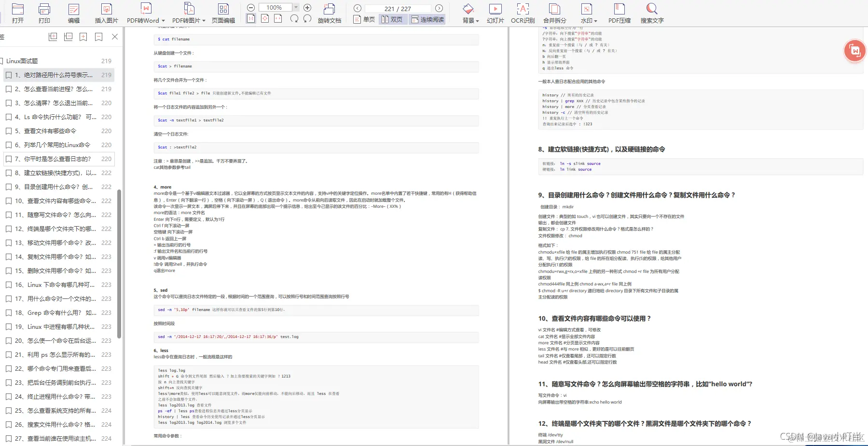This screenshot has height=446, width=868.
Task: Start the PDF转图片 conversion
Action: 186,13
